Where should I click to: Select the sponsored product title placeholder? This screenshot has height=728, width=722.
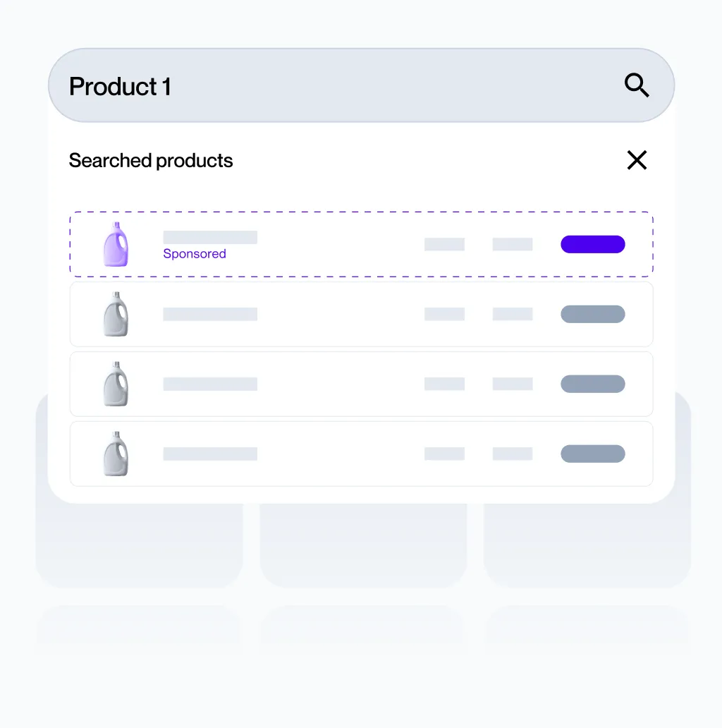pyautogui.click(x=210, y=237)
